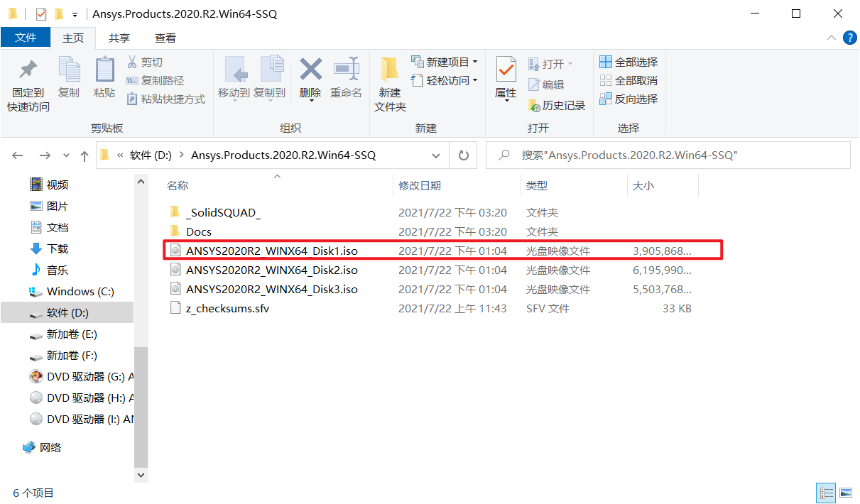The height and width of the screenshot is (504, 860).
Task: Click the Pin to Quick Access icon
Action: (28, 70)
